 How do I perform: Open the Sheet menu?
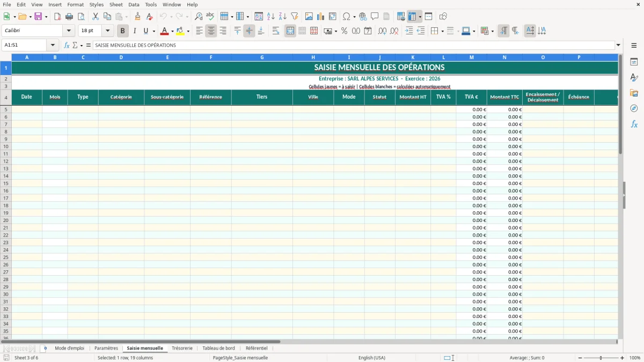[x=116, y=4]
